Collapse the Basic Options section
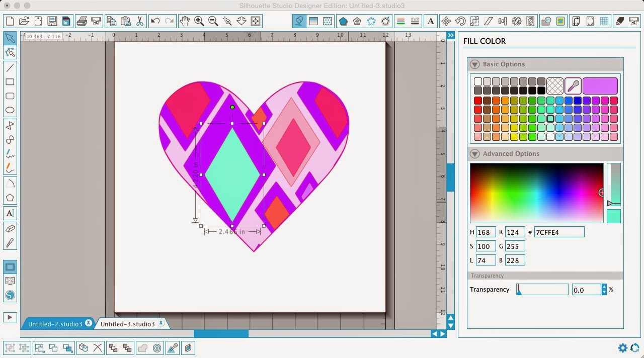644x358 pixels. 474,64
